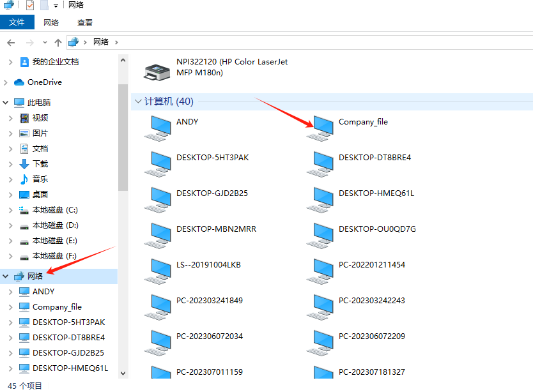The width and height of the screenshot is (533, 392).
Task: Select the ANDY computer icon in main pane
Action: point(157,127)
